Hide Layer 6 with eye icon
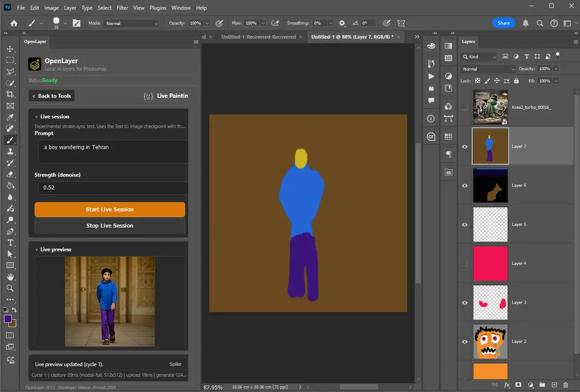This screenshot has height=392, width=580. 465,186
